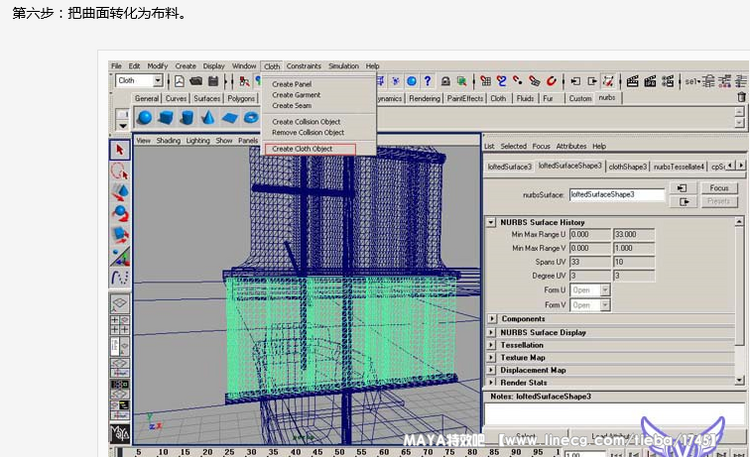Add a cube primitive from shelf

(166, 118)
